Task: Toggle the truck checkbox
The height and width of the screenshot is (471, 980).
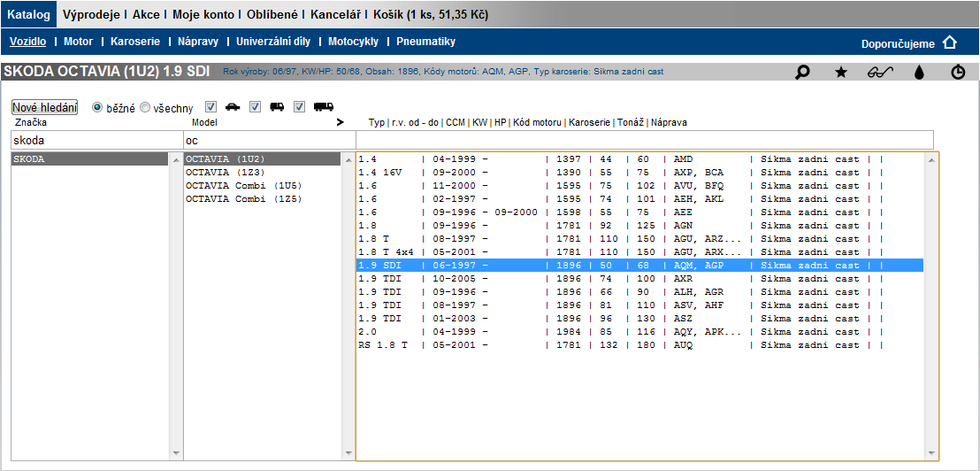Action: coord(299,107)
